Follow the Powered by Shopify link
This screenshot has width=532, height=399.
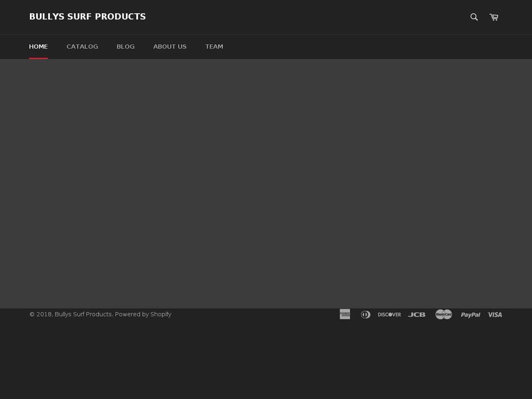[143, 314]
